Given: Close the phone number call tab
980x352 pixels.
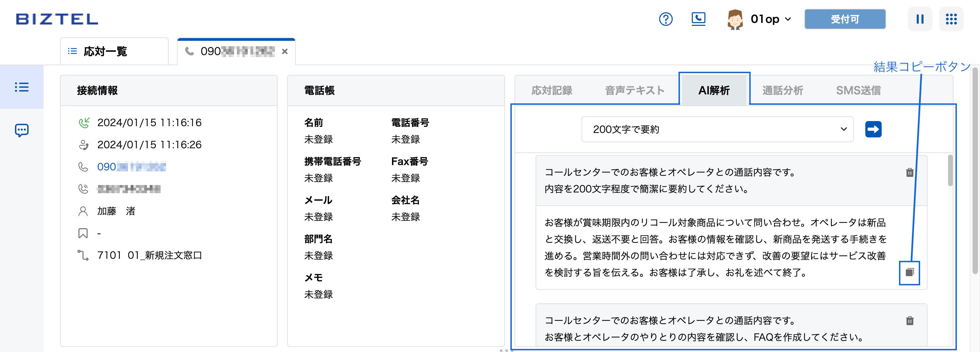Looking at the screenshot, I should tap(285, 51).
